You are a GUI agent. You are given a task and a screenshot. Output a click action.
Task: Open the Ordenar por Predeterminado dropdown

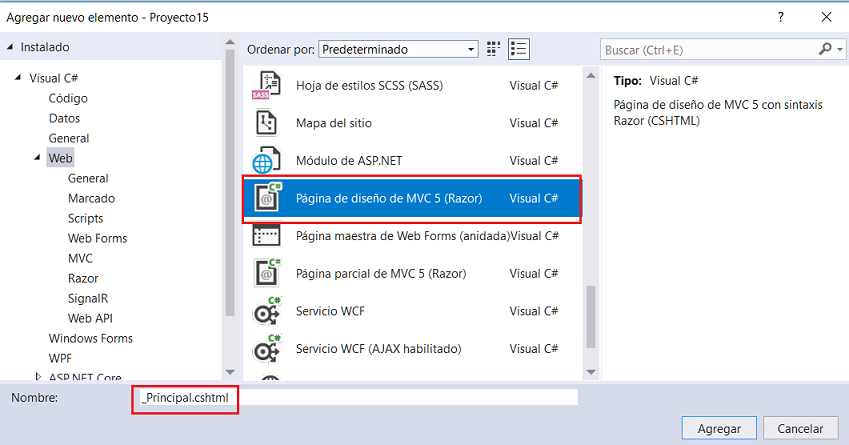pyautogui.click(x=398, y=49)
